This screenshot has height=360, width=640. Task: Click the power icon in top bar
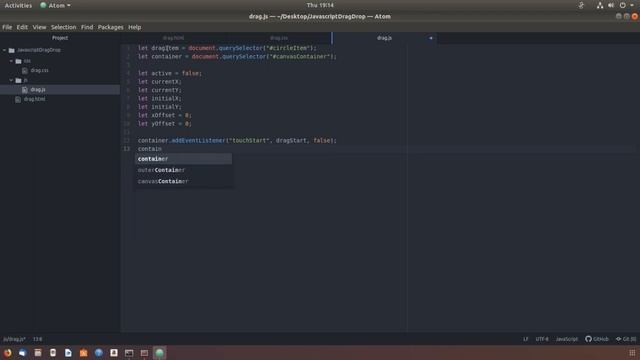click(622, 5)
